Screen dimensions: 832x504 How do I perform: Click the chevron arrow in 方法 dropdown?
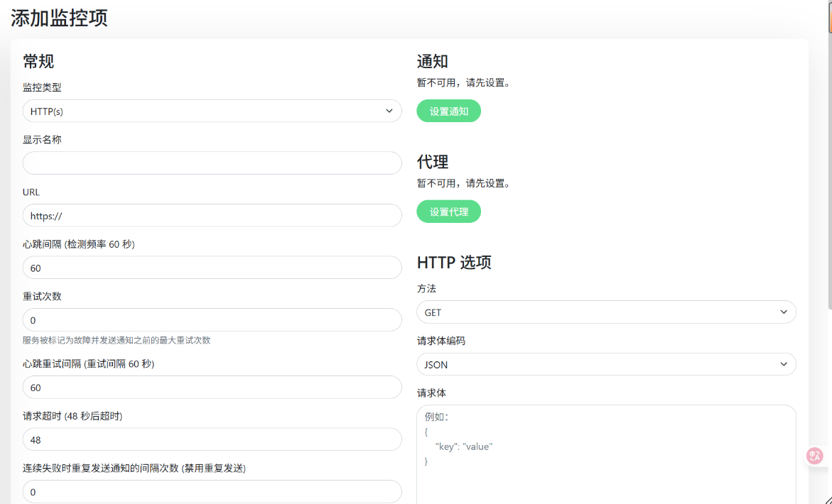784,312
